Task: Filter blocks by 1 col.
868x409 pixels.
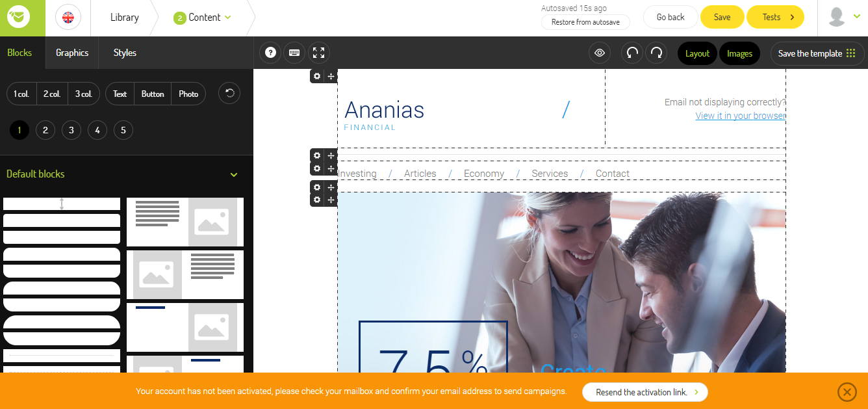Action: pos(21,94)
